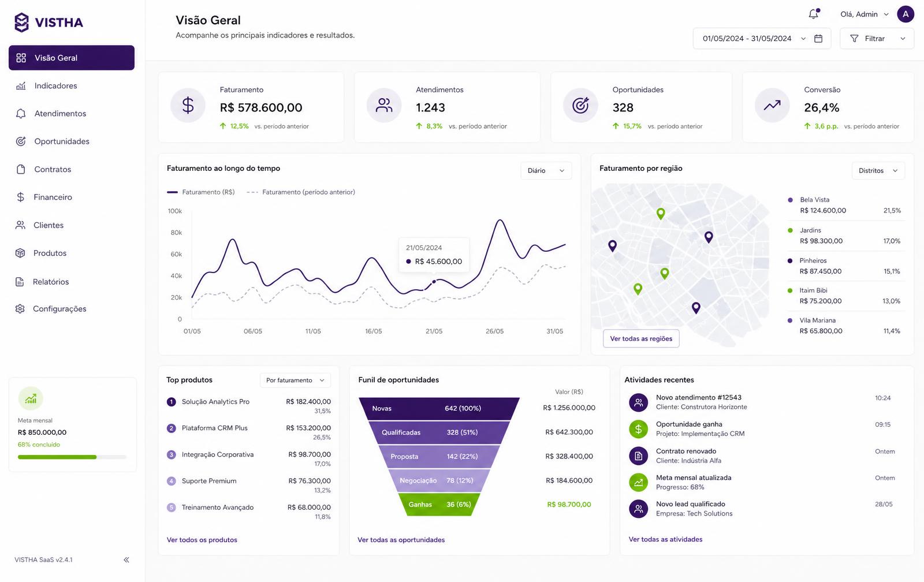Open the Por faturamento sort dropdown
The height and width of the screenshot is (582, 924).
(x=296, y=380)
